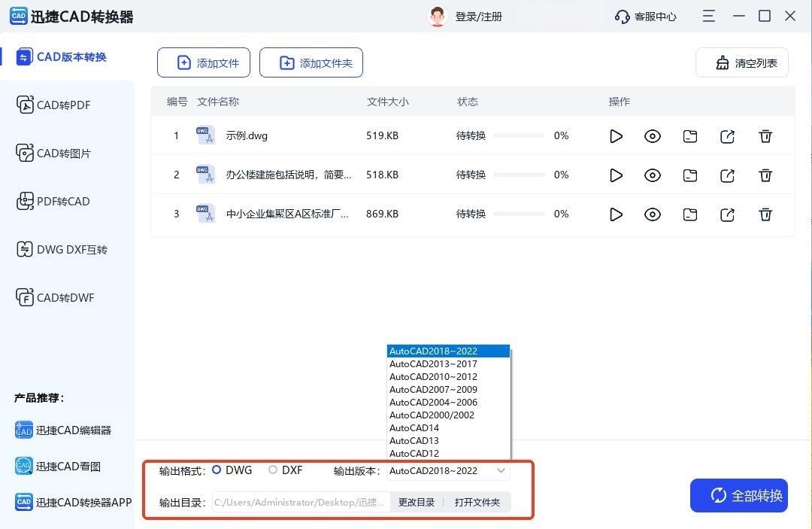Screen dimensions: 812x529
Task: Click the user avatar to log in
Action: point(437,17)
